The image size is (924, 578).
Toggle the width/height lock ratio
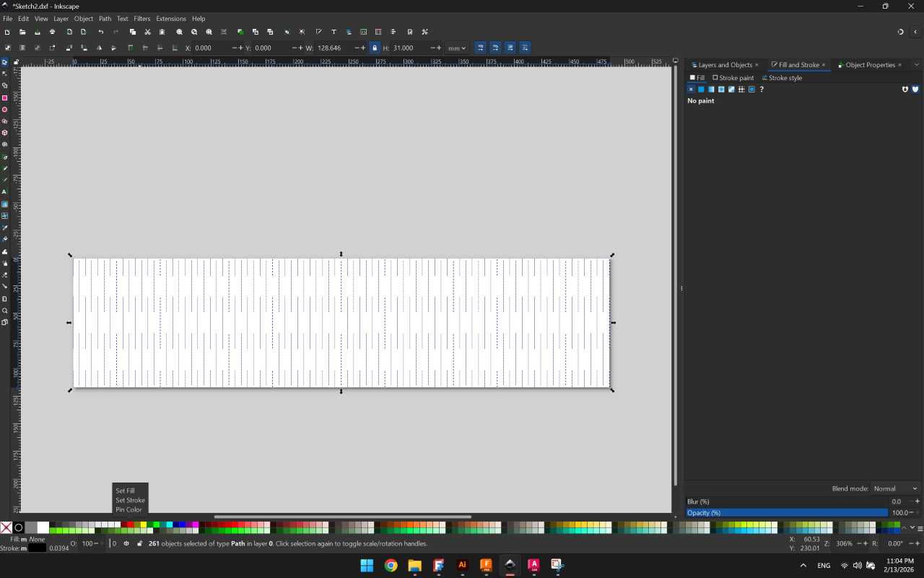(x=375, y=48)
